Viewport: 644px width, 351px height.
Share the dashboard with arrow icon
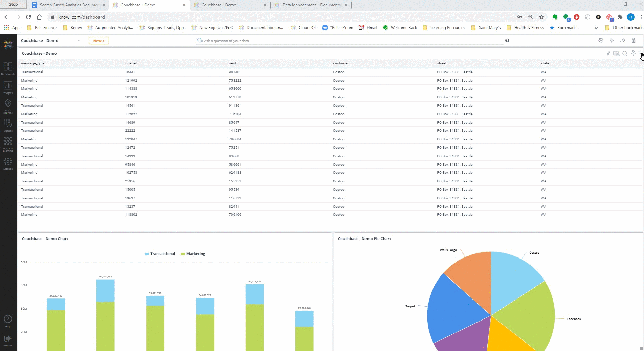pyautogui.click(x=623, y=40)
